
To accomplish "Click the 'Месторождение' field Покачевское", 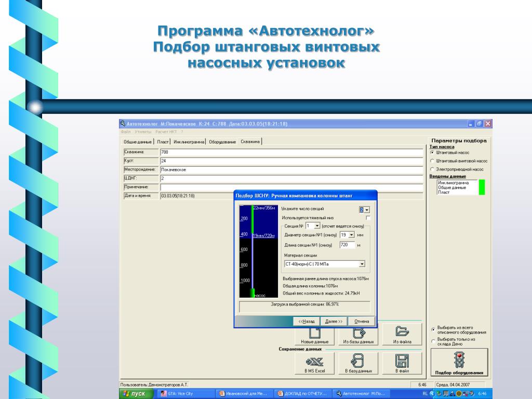I will [291, 170].
